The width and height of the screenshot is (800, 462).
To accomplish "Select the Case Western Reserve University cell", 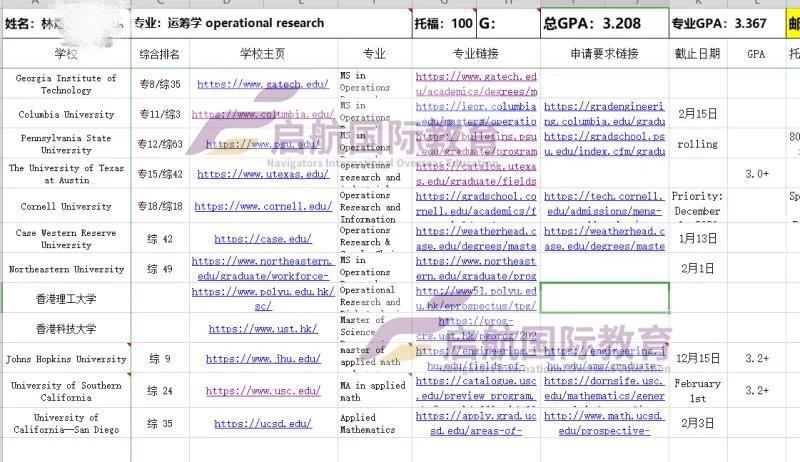I will (x=66, y=239).
